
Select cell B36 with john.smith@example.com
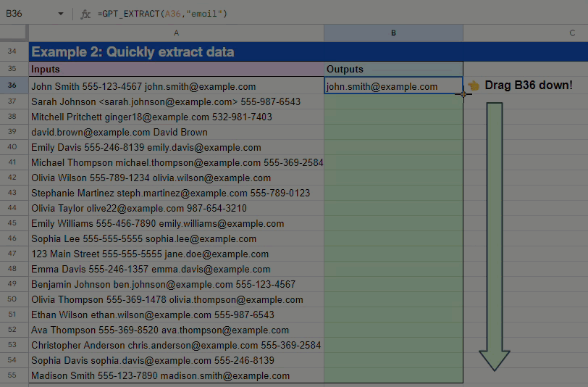pos(393,86)
